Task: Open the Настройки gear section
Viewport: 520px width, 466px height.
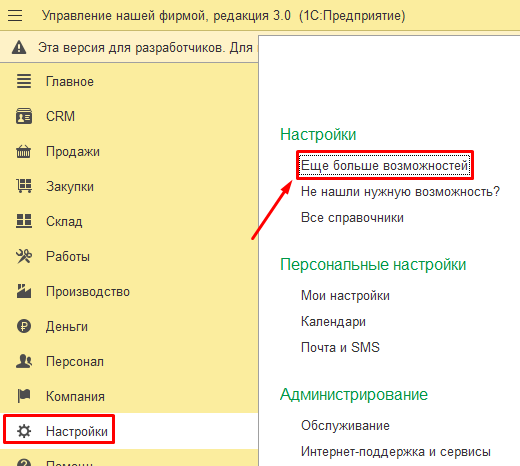Action: tap(59, 430)
